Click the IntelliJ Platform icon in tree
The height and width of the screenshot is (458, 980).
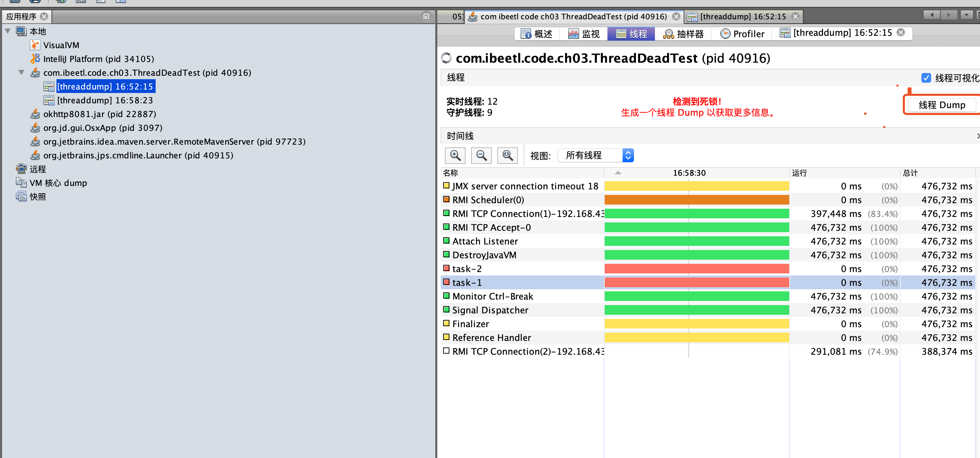coord(35,59)
